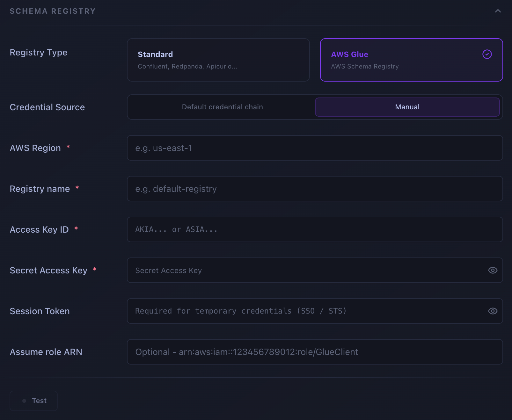
Task: Switch to Default credential chain
Action: click(222, 107)
